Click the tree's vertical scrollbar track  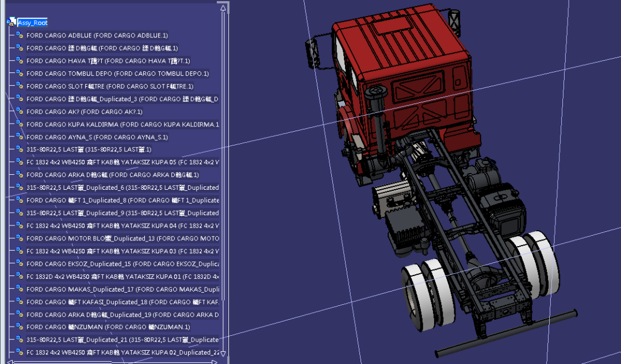coord(223,181)
